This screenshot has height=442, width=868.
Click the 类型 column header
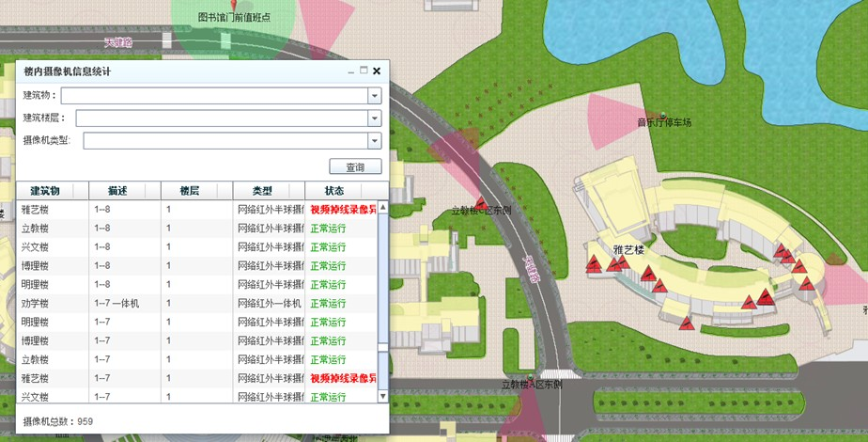point(269,191)
